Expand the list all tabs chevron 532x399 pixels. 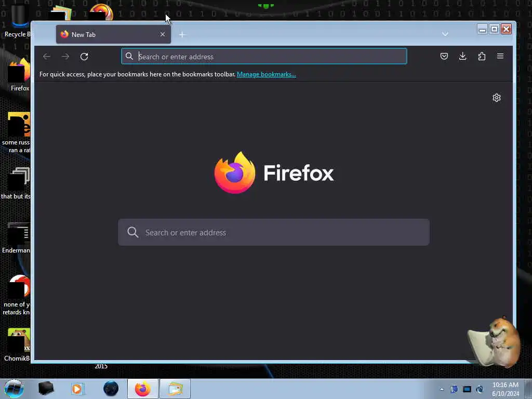tap(445, 34)
